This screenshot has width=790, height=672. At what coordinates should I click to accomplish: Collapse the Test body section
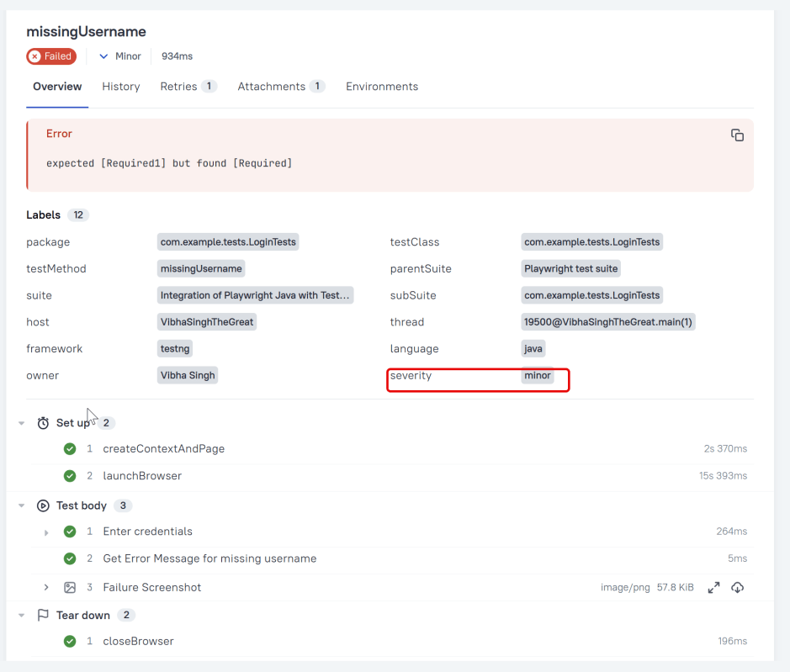tap(22, 505)
